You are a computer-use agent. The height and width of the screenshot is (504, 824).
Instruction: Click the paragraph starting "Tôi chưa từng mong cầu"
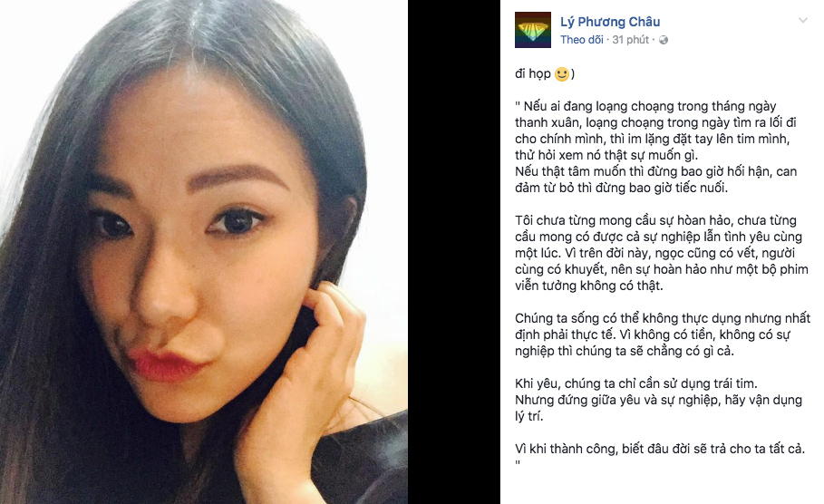click(662, 253)
